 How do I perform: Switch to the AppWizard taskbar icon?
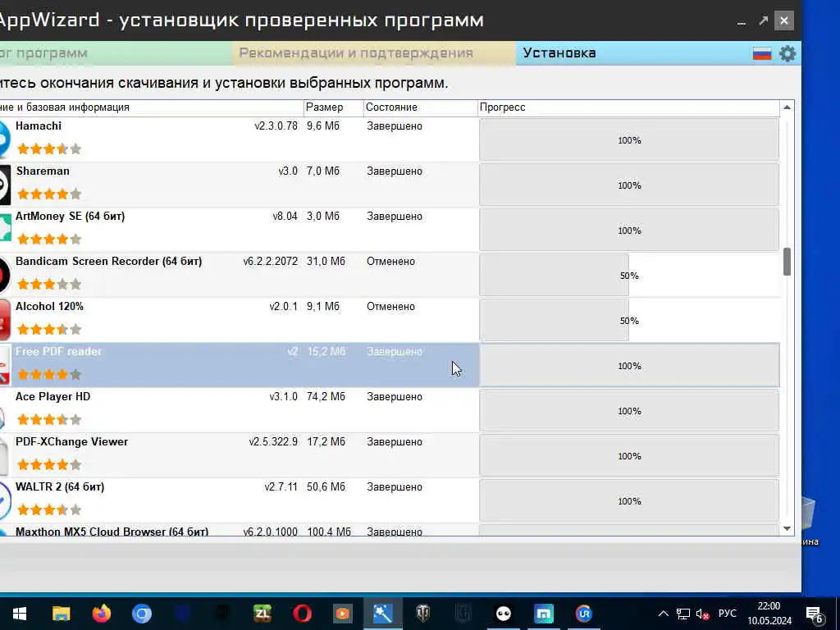click(x=382, y=614)
